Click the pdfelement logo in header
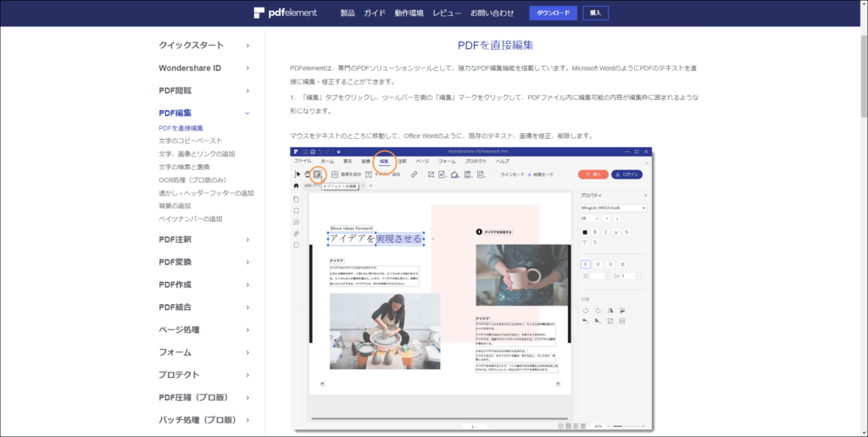Viewport: 868px width, 437px height. click(285, 13)
